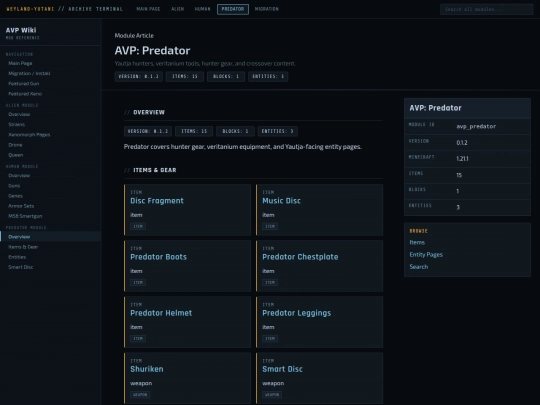Image resolution: width=540 pixels, height=405 pixels.
Task: Click the Items & Gear section heading
Action: pos(155,170)
